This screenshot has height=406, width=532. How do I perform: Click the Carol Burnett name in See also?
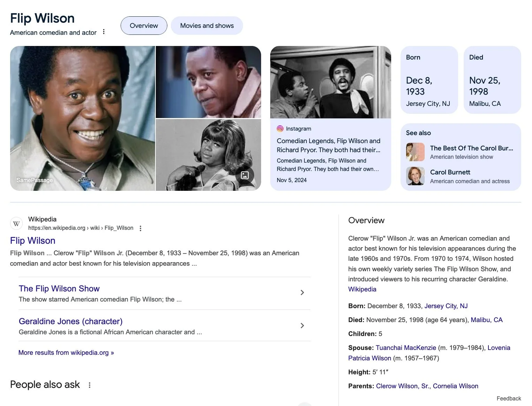pos(450,172)
